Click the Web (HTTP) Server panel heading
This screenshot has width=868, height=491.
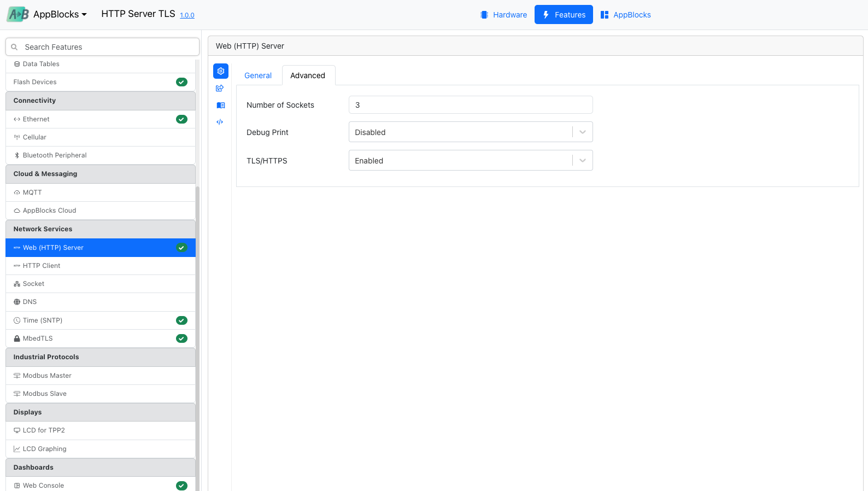(250, 46)
